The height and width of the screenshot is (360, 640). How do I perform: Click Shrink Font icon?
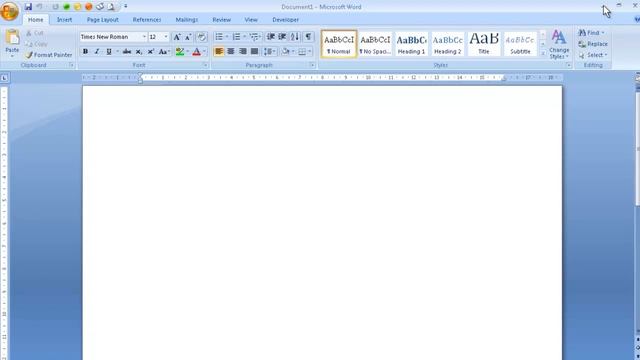(x=188, y=37)
